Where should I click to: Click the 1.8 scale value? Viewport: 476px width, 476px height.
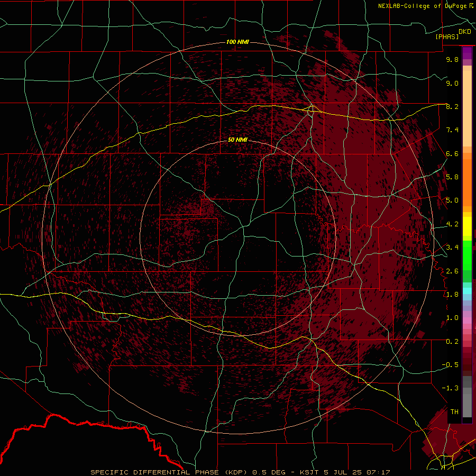click(452, 295)
